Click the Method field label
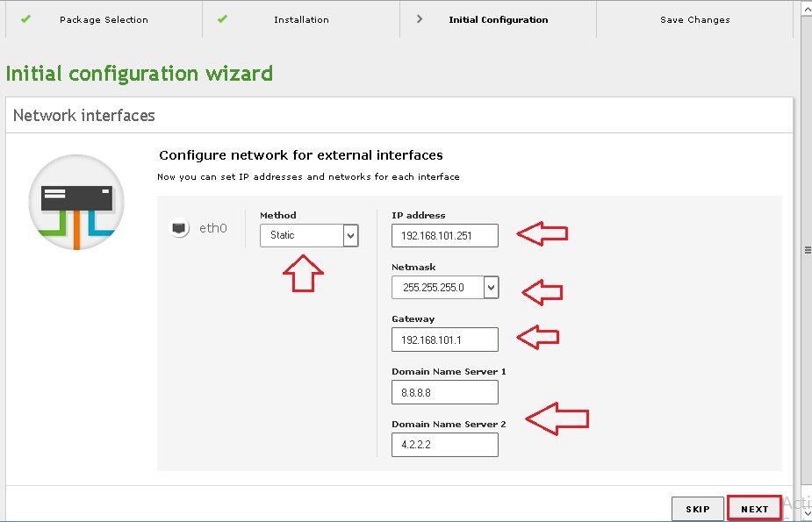 coord(278,215)
